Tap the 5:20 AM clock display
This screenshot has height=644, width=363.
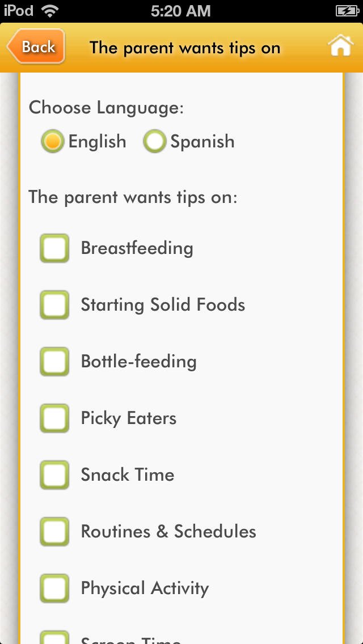(x=181, y=11)
